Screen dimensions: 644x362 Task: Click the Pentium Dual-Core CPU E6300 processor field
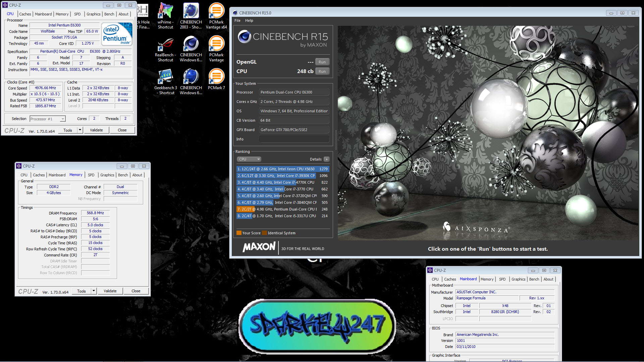(294, 92)
